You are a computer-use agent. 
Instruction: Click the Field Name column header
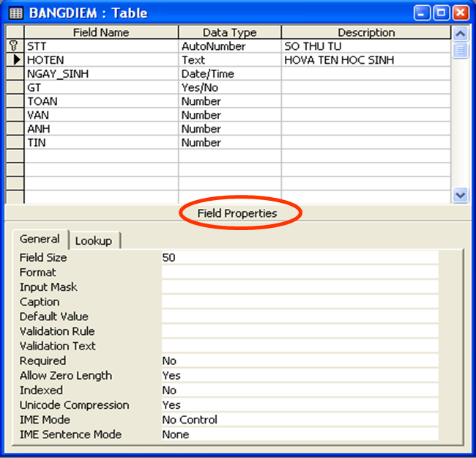click(101, 32)
